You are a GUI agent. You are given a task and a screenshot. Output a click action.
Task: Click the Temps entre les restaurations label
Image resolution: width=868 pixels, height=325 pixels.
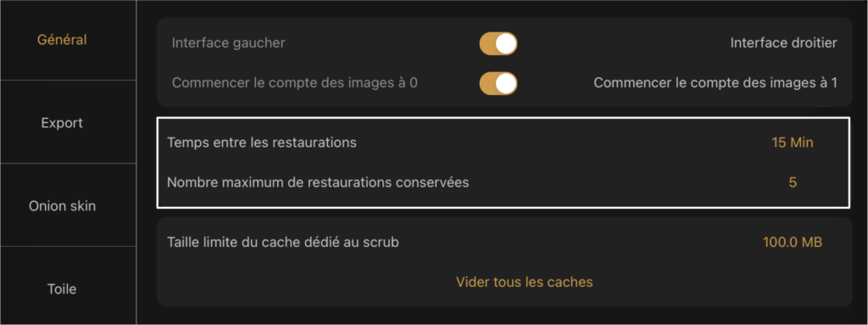click(x=262, y=143)
